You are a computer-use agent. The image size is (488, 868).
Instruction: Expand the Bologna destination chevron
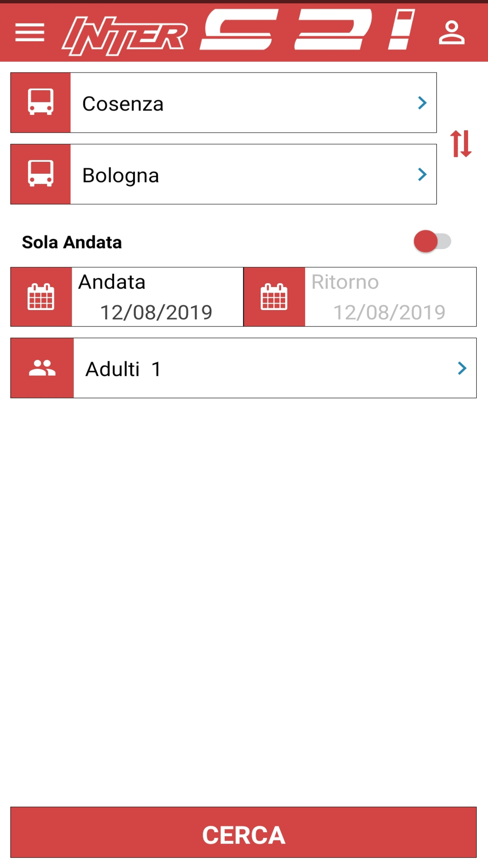[x=422, y=175]
